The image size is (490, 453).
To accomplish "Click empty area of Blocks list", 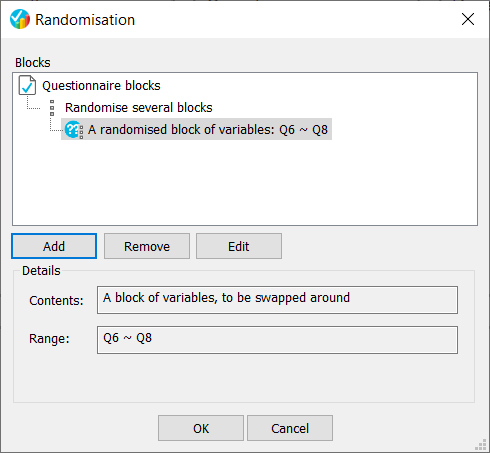I will (x=245, y=183).
